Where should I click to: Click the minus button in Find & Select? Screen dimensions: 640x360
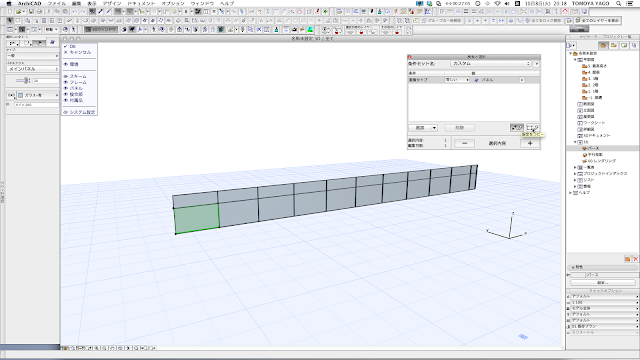[x=464, y=143]
